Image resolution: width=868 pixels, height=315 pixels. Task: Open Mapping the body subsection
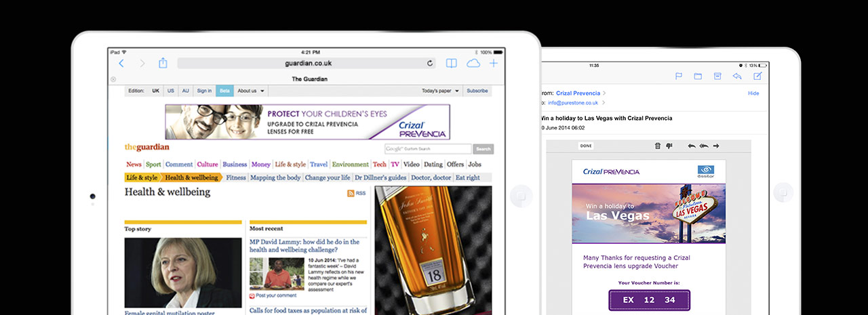pyautogui.click(x=275, y=177)
